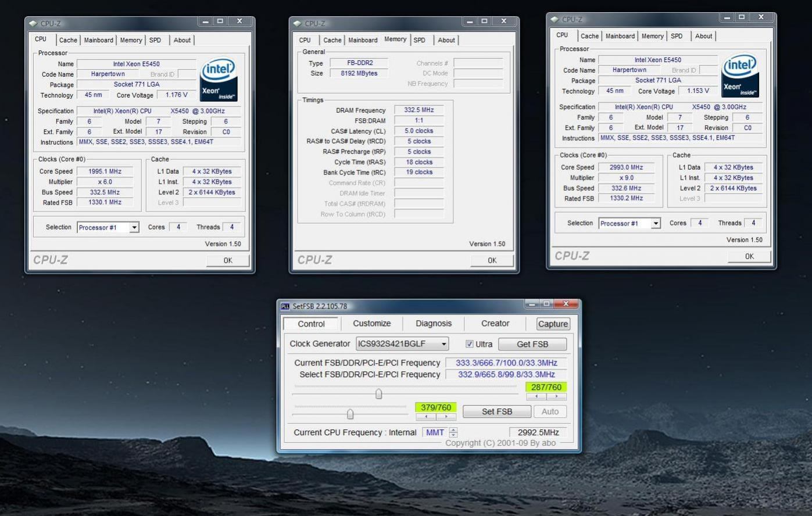This screenshot has width=812, height=516.
Task: Open the Clock Generator dropdown in SetFSB
Action: pyautogui.click(x=402, y=344)
